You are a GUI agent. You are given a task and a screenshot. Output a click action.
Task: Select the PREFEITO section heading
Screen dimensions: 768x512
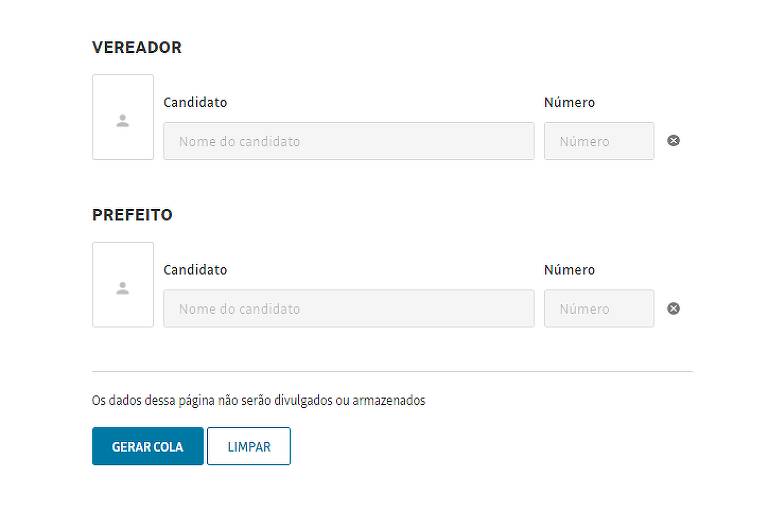[132, 215]
